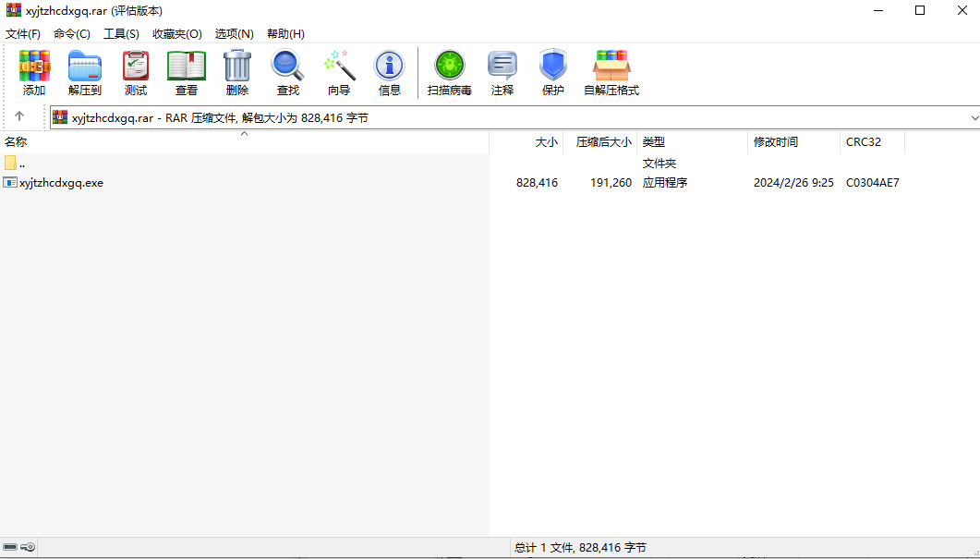Open the 查找 (Find) magnifier tool
The width and height of the screenshot is (980, 559).
pos(287,73)
